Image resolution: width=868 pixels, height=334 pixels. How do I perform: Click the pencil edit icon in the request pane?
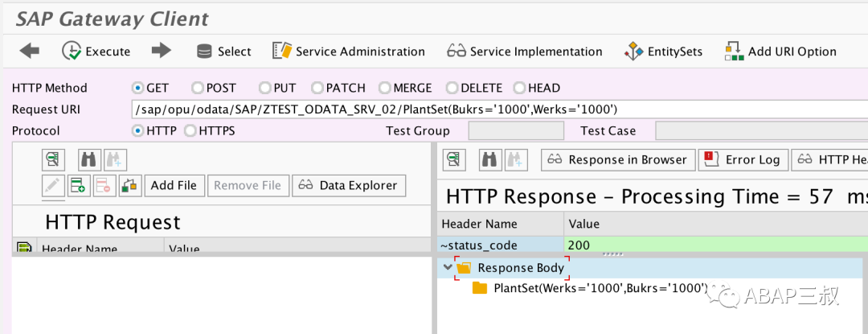(x=54, y=186)
